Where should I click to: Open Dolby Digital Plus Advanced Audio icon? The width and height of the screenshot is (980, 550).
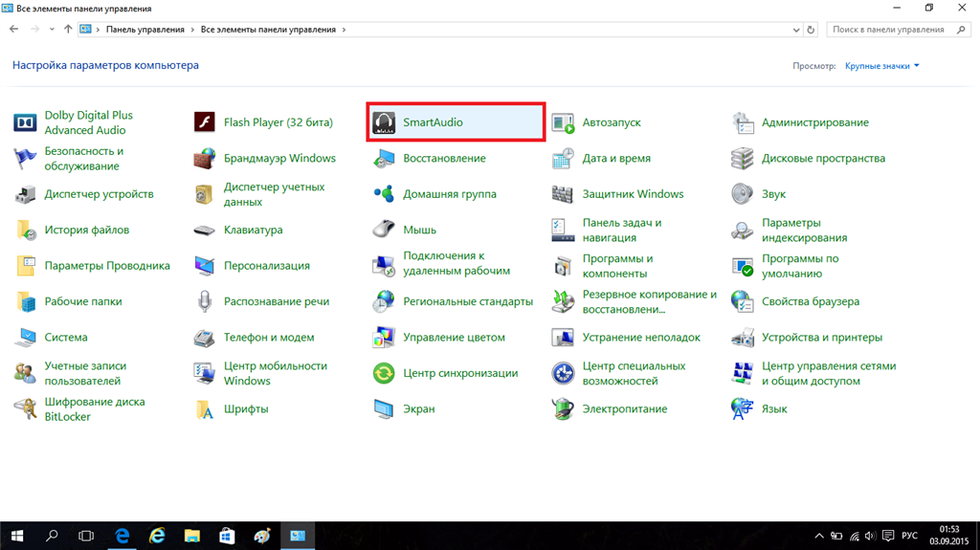point(25,122)
